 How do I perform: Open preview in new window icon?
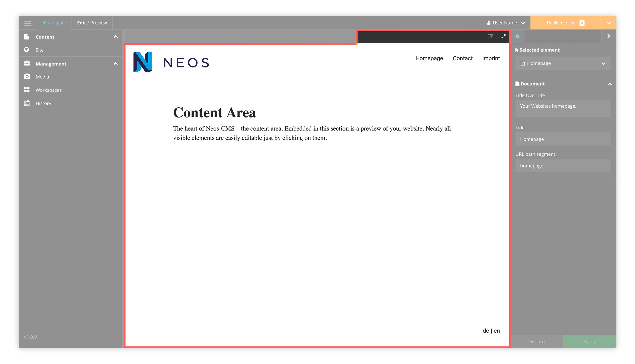click(490, 36)
